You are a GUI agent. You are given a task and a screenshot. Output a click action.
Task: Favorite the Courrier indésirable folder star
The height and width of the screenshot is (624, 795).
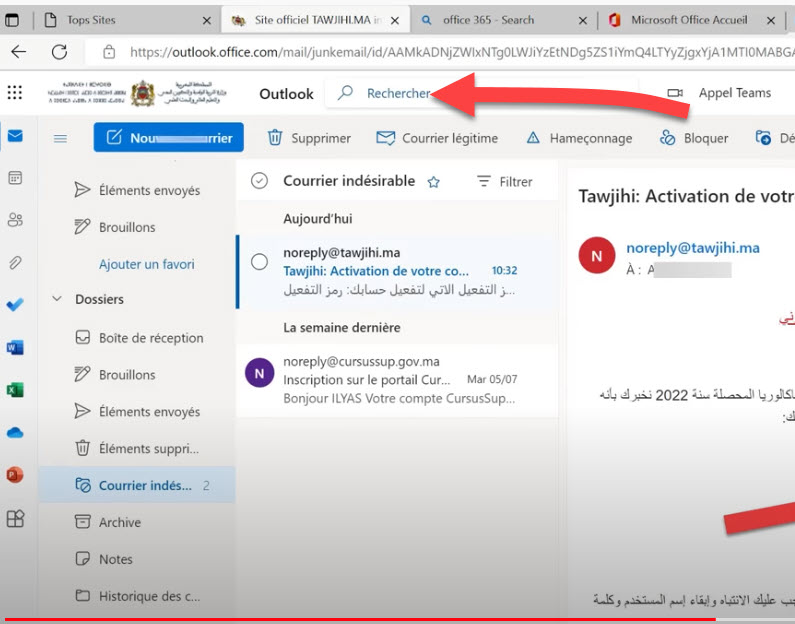point(433,181)
